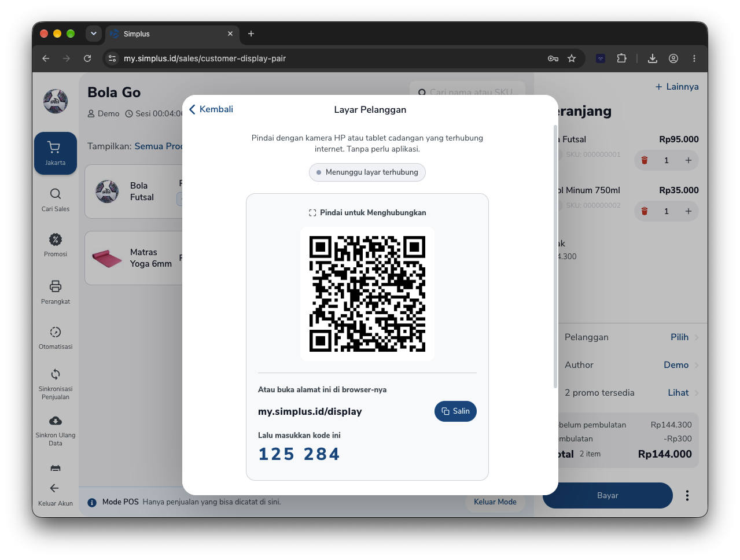Open the Jakarta store sidebar item

56,153
